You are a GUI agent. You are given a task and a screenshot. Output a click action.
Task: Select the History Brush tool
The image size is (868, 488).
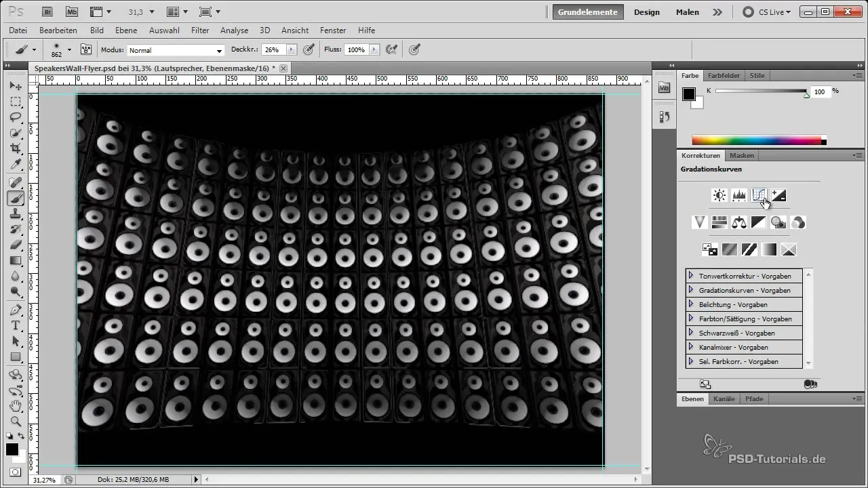16,229
